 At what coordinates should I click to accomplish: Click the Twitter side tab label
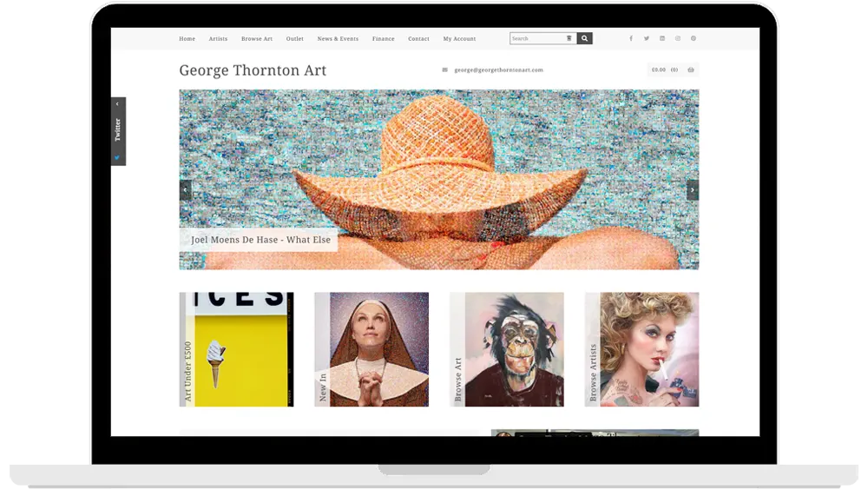click(x=117, y=129)
